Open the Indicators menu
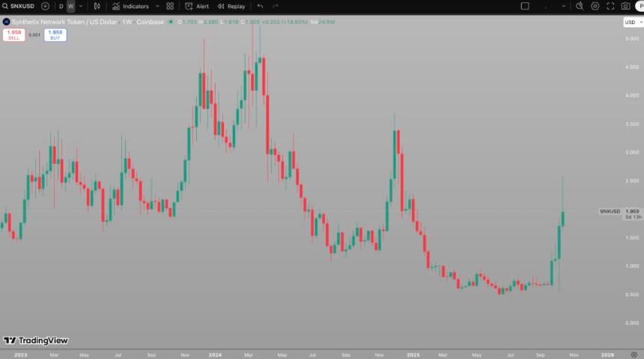Image resolution: width=644 pixels, height=359 pixels. point(130,6)
